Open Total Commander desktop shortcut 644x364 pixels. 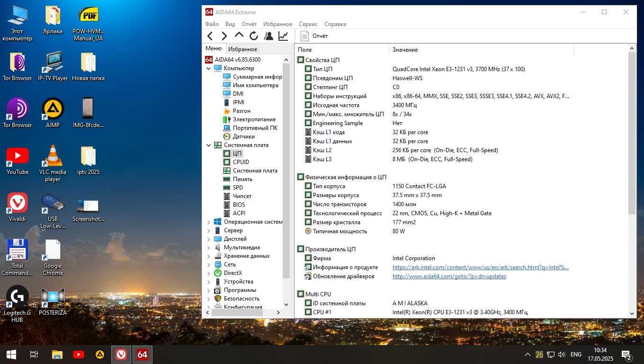[x=18, y=257]
